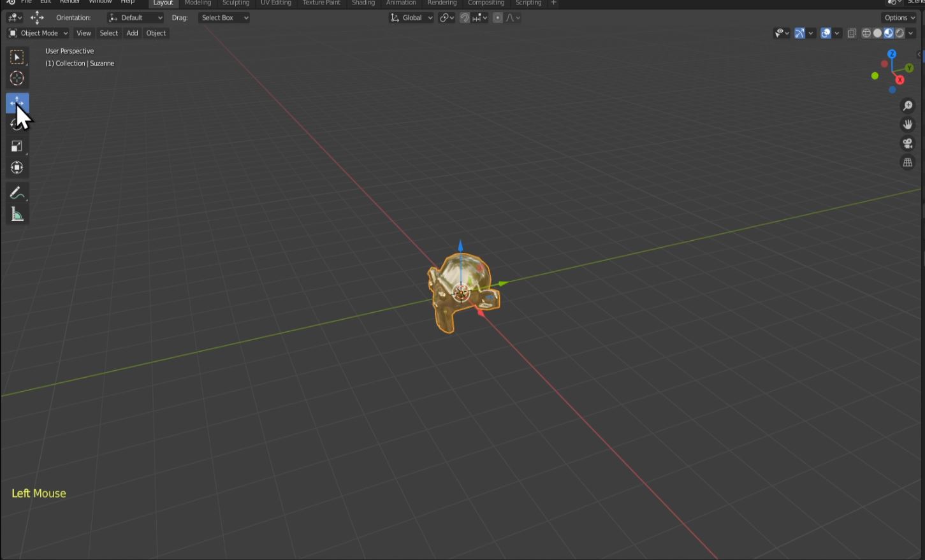Viewport: 925px width, 560px height.
Task: Add a workspace with the plus icon
Action: [553, 3]
